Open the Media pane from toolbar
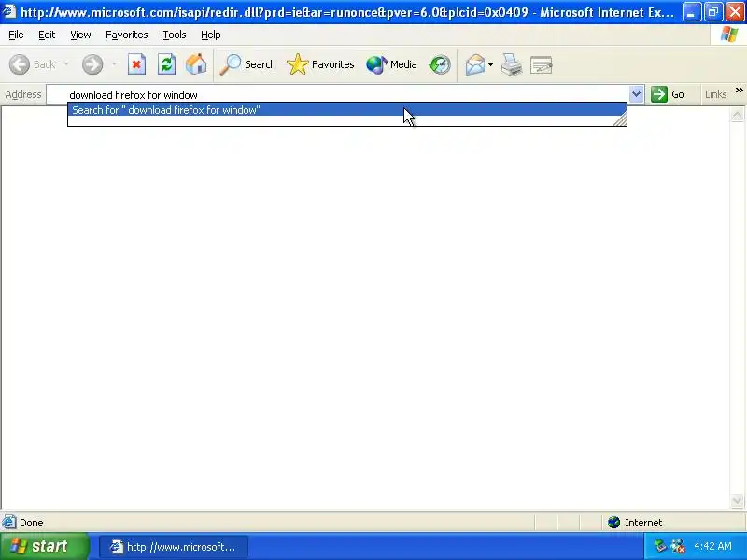 click(391, 64)
